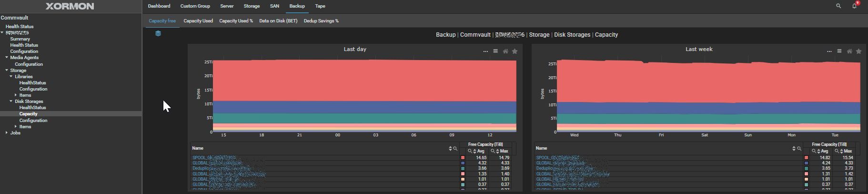Click Name column search icon in Last day table

pyautogui.click(x=455, y=149)
